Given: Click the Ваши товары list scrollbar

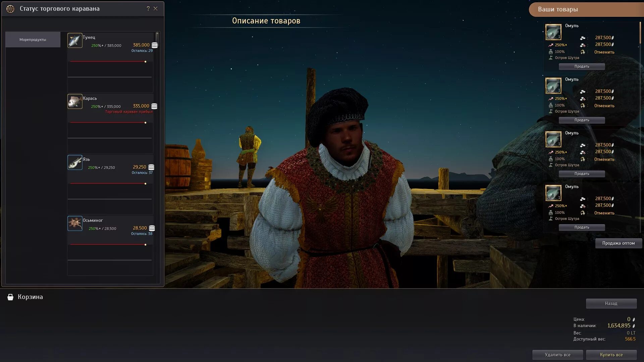Looking at the screenshot, I should pos(640,33).
